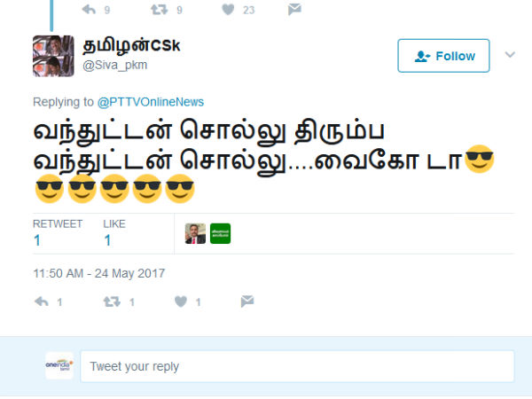The height and width of the screenshot is (399, 532).
Task: Like the tweet via the lower heart icon
Action: (181, 301)
